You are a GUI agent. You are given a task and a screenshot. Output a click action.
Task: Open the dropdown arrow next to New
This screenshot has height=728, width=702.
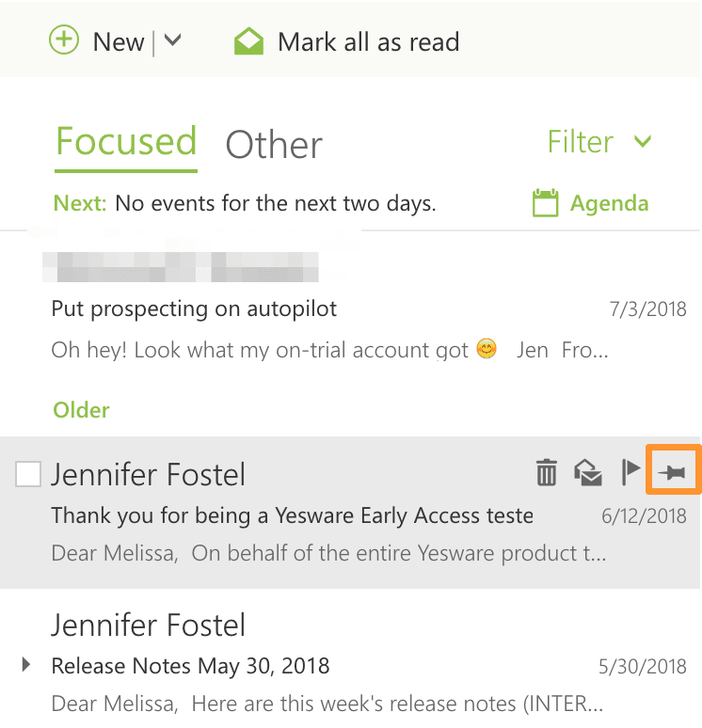(172, 41)
